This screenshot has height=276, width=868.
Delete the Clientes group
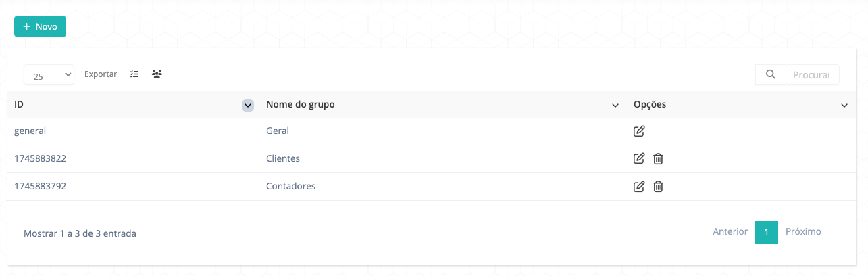tap(658, 159)
